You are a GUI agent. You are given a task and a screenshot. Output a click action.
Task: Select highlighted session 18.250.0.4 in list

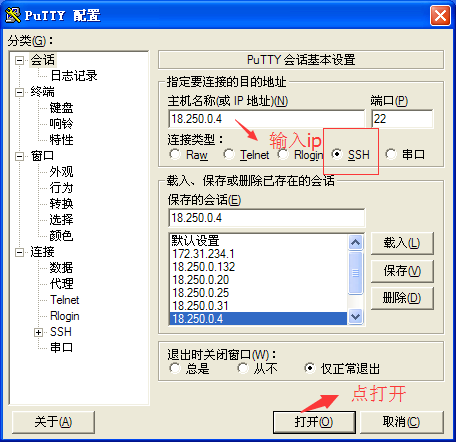click(x=258, y=319)
